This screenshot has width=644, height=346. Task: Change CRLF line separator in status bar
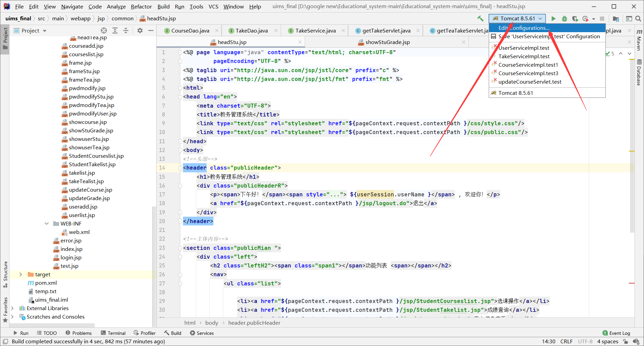tap(566, 341)
